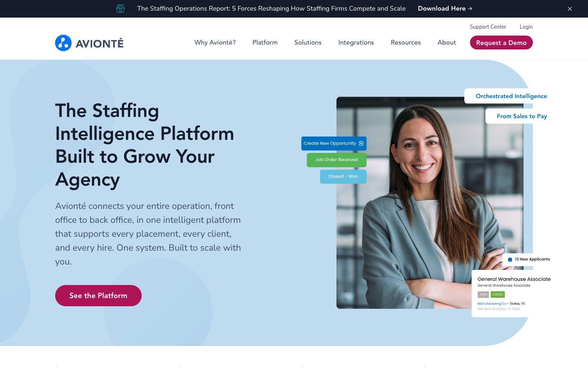Open the Why Avionté? menu
The image size is (588, 368).
click(x=215, y=43)
